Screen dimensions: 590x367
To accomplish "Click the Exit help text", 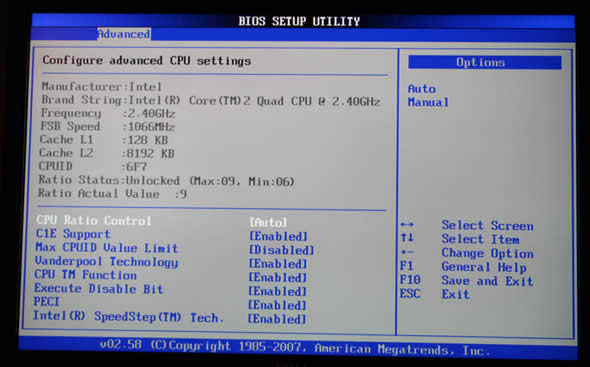I will tap(456, 294).
